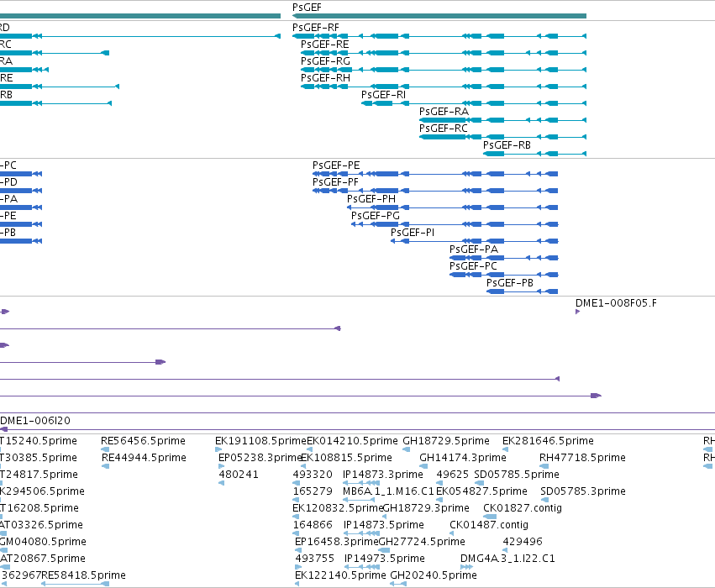Click the DME1-006I20 feature label

pyautogui.click(x=35, y=421)
